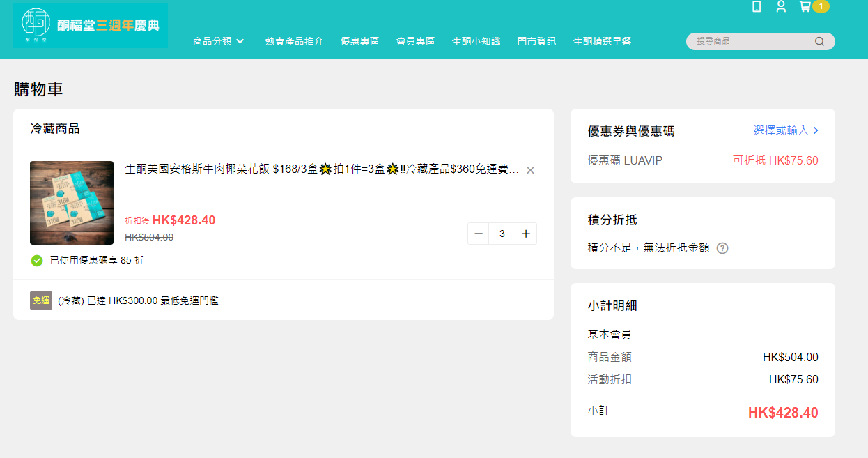Open 選擇或輸入 coupon selector
This screenshot has width=868, height=458.
pos(785,130)
